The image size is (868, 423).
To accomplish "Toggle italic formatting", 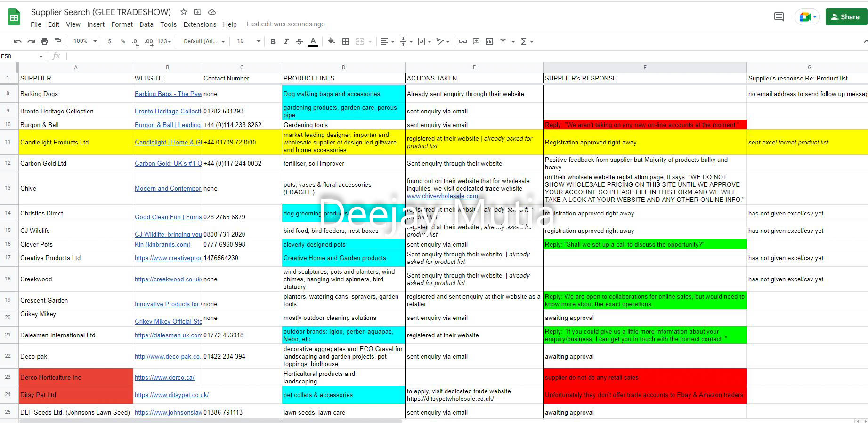I will coord(286,41).
